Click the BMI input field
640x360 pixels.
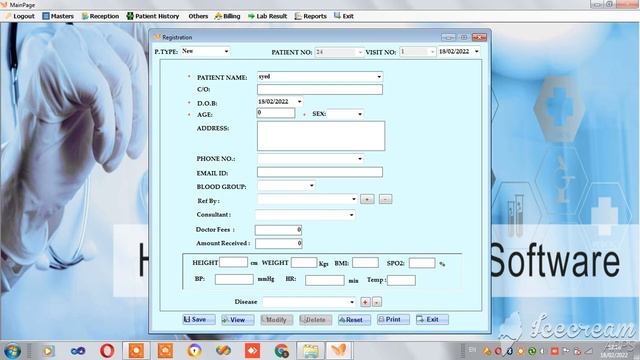click(365, 262)
